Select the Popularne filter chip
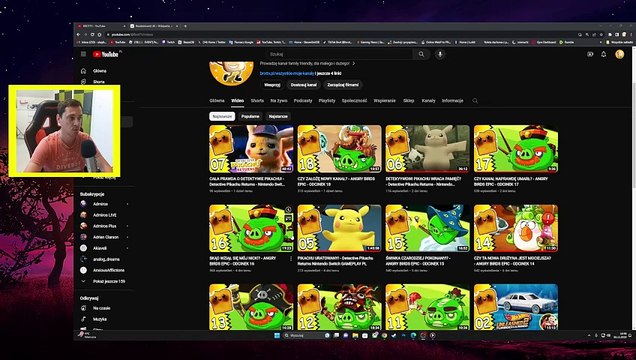Viewport: 636px width, 360px height. pos(250,116)
